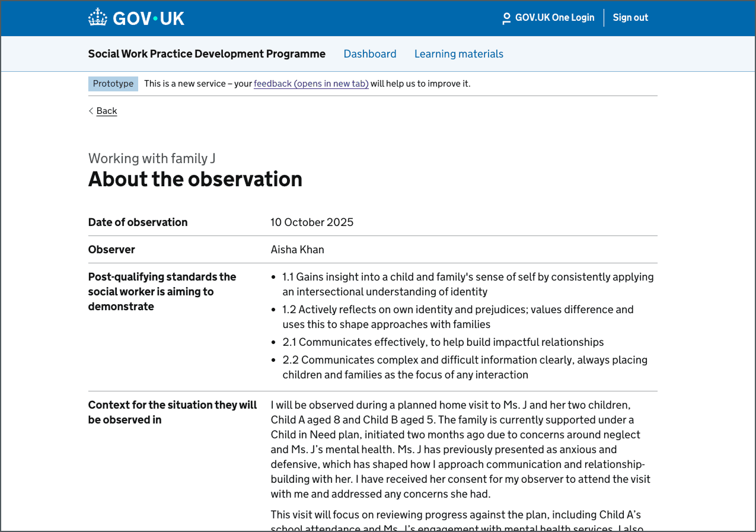
Task: Click the back chevron arrow icon
Action: coord(91,111)
